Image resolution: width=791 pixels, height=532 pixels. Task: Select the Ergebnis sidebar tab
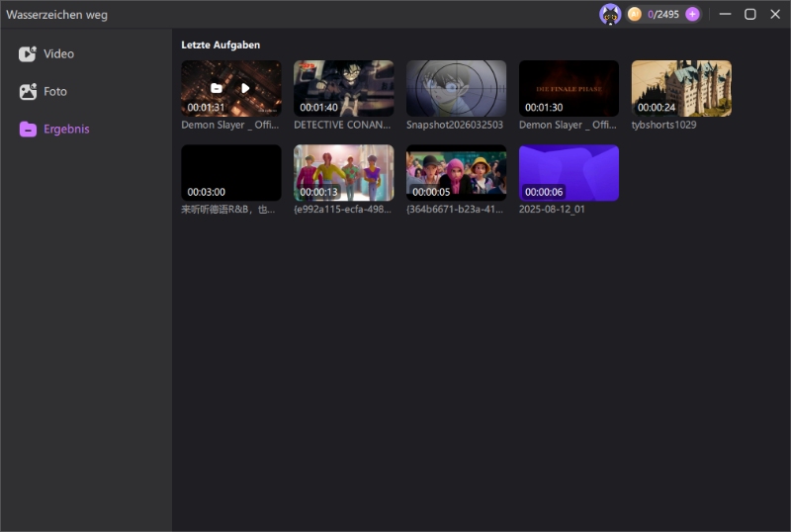click(x=54, y=130)
